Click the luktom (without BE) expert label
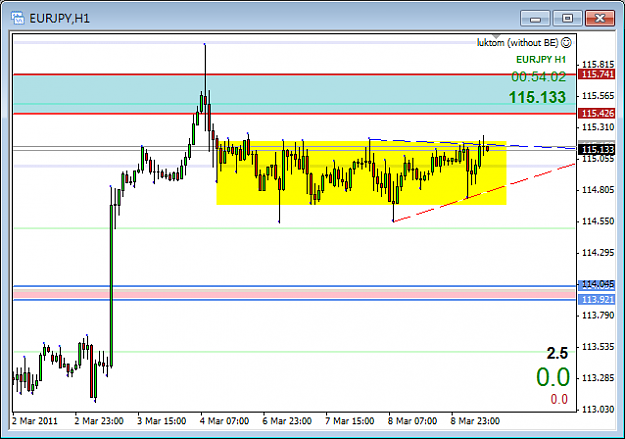Viewport: 625px width, 439px height. pos(517,43)
